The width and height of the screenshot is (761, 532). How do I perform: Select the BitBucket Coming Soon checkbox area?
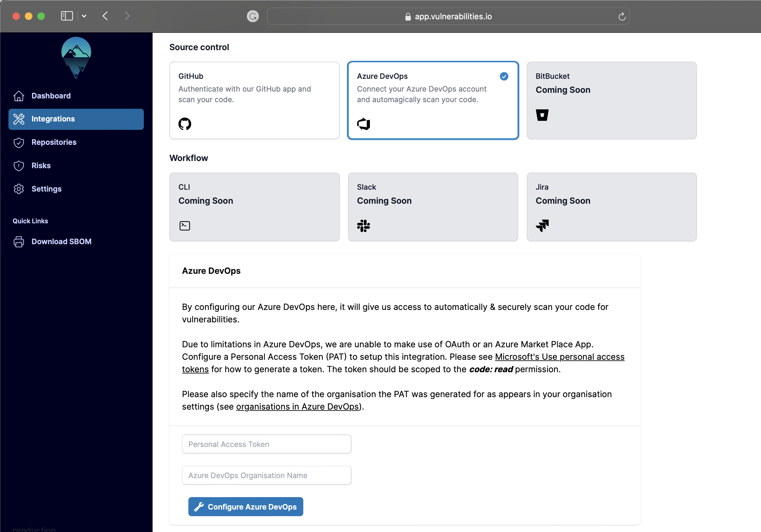pyautogui.click(x=611, y=100)
